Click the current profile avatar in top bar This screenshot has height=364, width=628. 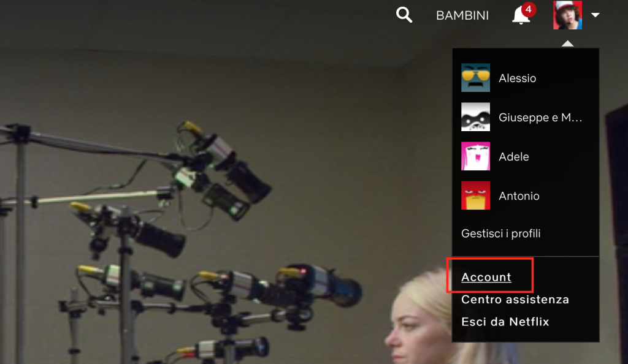[x=567, y=15]
